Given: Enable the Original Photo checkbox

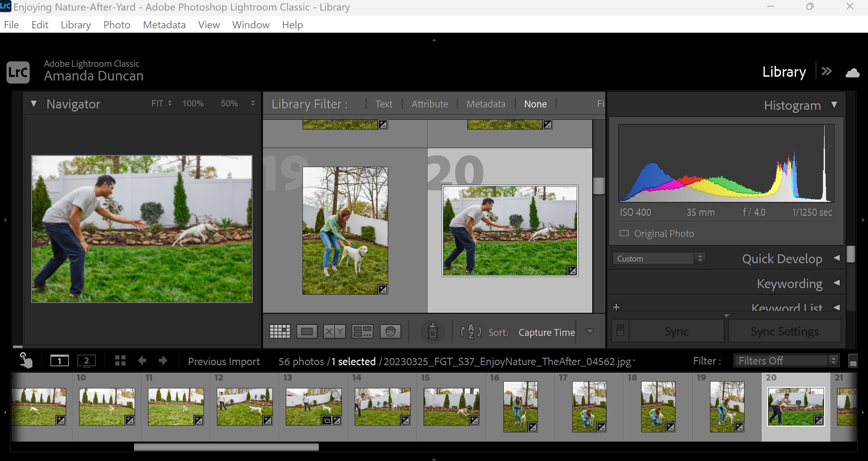Looking at the screenshot, I should coord(624,234).
